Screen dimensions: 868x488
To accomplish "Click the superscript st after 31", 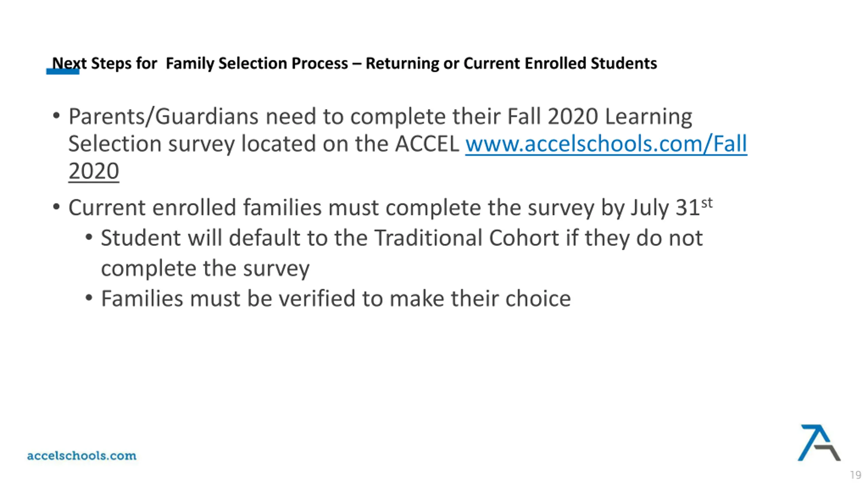I will coord(707,203).
